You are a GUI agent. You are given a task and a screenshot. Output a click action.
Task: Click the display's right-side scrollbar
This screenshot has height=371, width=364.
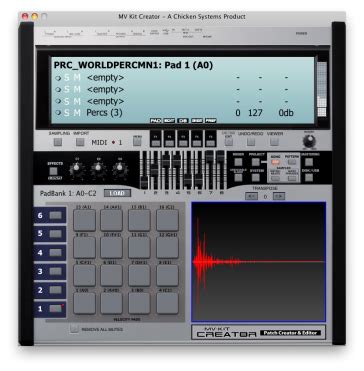pos(322,90)
